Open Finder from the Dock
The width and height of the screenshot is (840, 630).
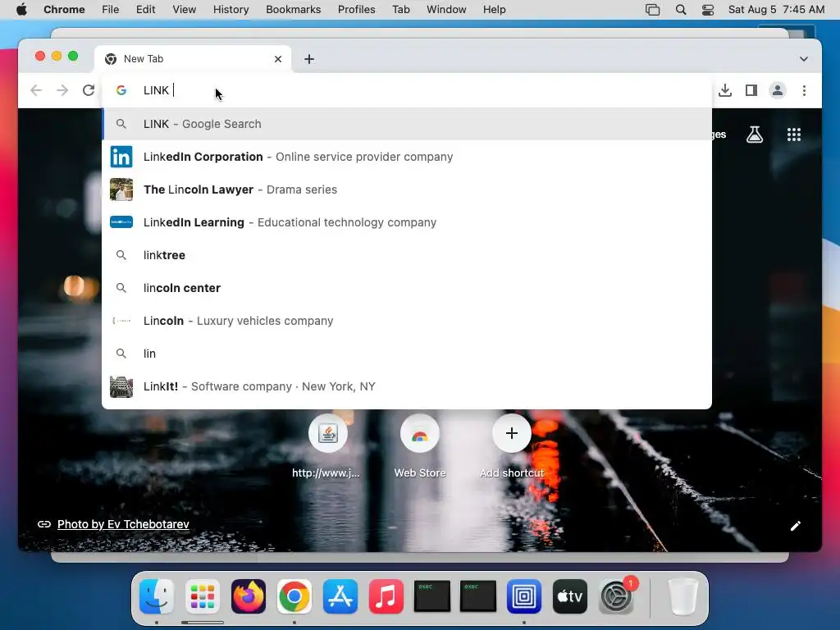point(157,596)
